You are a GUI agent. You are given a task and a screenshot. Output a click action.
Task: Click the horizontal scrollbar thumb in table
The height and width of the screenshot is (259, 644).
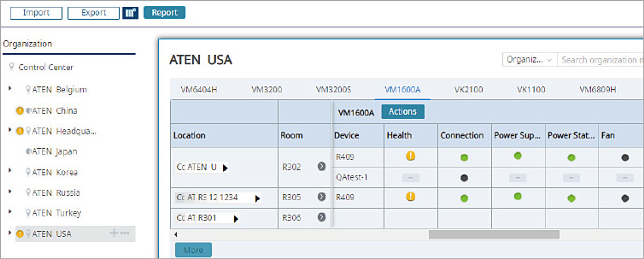click(494, 235)
